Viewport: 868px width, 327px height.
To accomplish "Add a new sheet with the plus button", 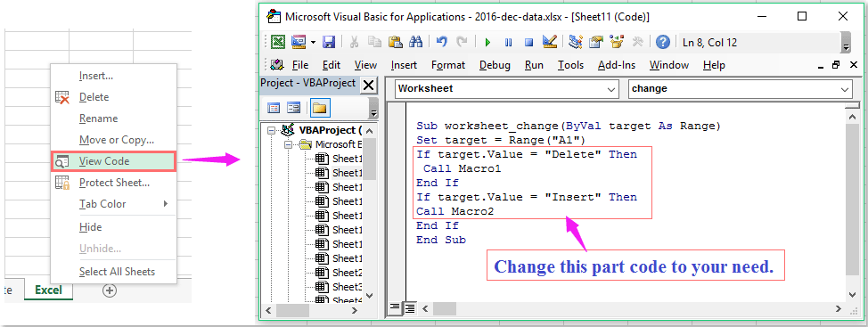I will point(110,290).
